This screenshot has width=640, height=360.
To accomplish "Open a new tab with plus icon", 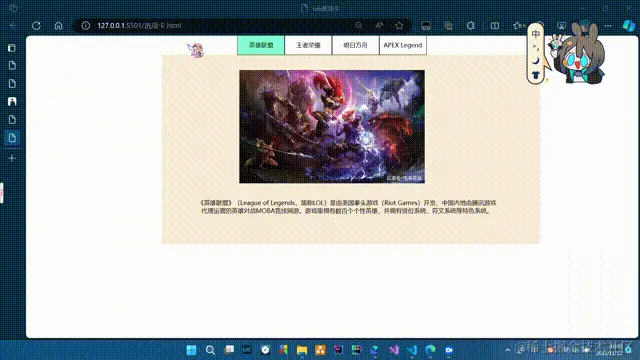I will point(12,158).
